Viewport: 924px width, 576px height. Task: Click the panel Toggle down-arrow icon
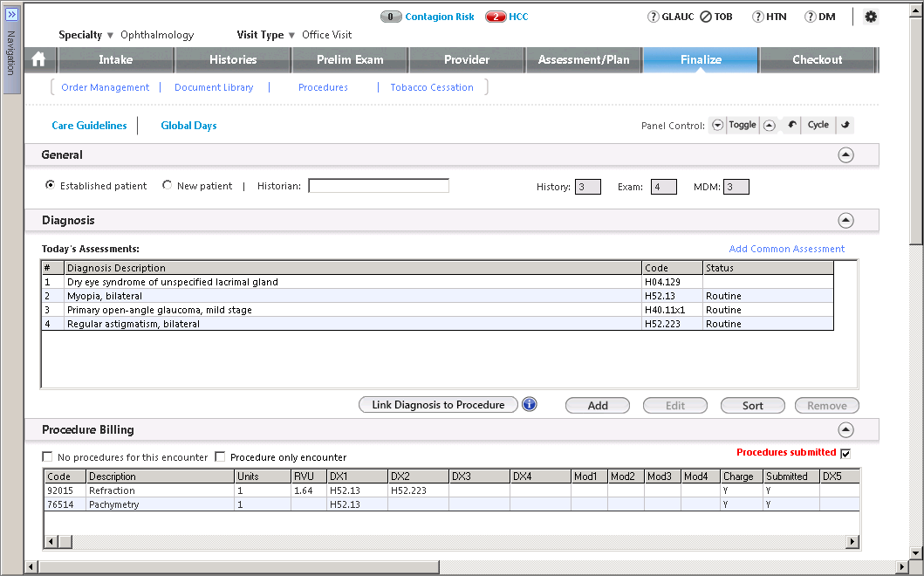pyautogui.click(x=717, y=125)
